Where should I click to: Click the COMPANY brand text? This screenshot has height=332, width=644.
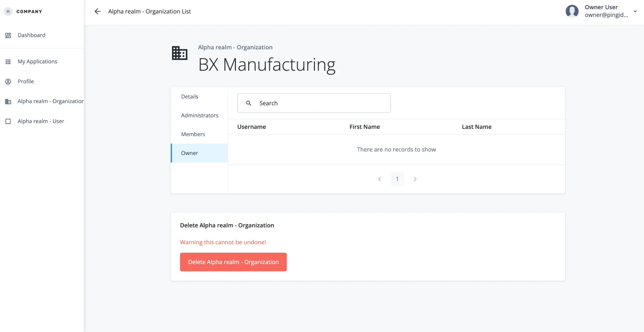(29, 11)
